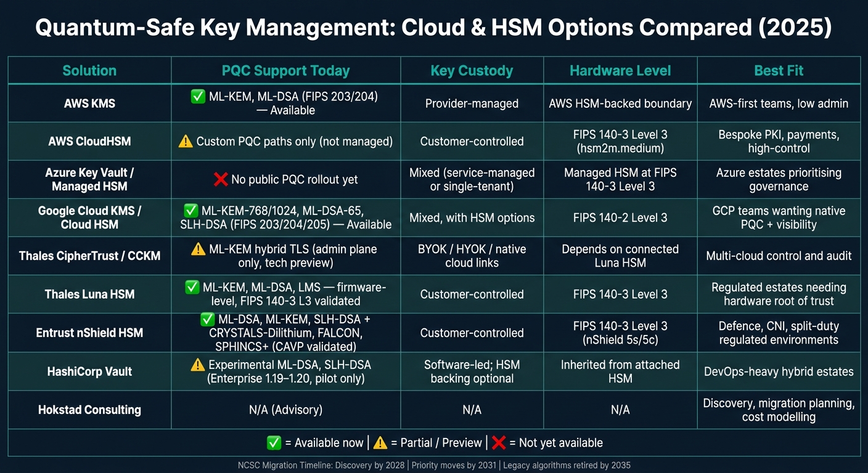Click 'AWS HSM-backed boundary' cell
Image resolution: width=868 pixels, height=473 pixels.
(620, 103)
